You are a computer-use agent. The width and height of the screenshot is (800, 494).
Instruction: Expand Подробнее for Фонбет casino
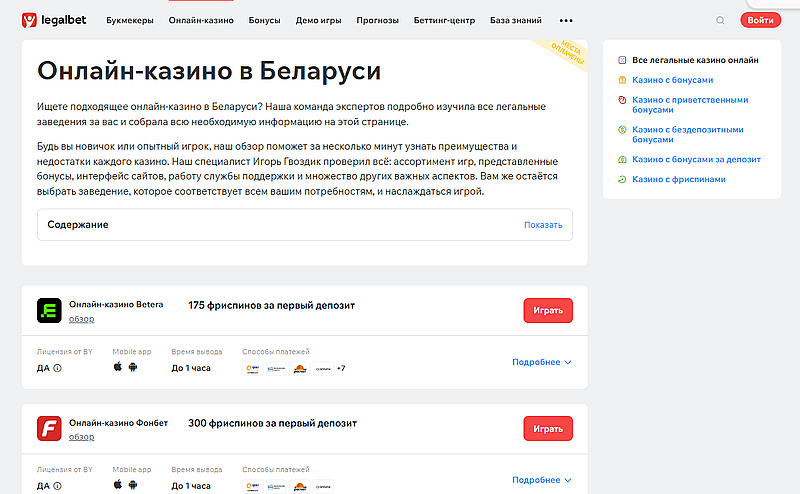tap(542, 480)
